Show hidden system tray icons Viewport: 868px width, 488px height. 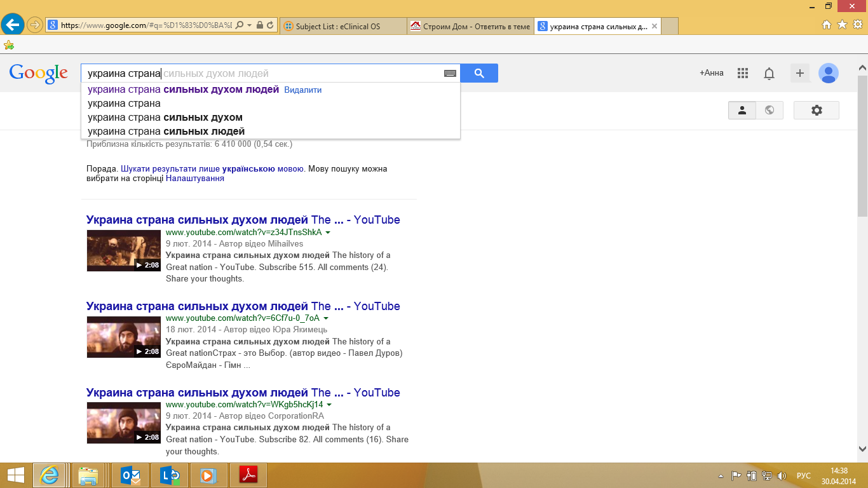(x=721, y=476)
